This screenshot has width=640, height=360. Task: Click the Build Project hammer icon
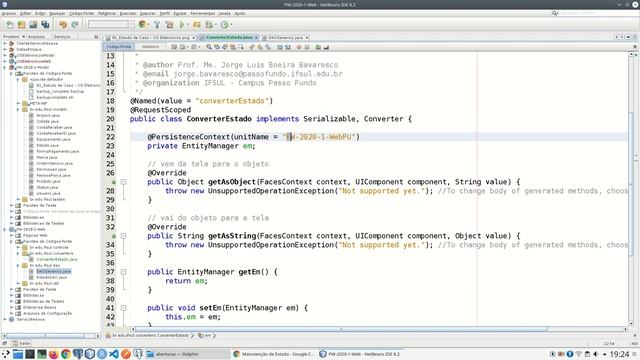point(157,24)
